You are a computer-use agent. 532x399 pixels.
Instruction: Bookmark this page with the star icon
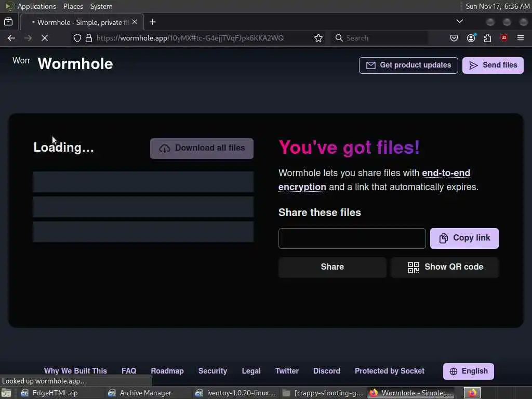pos(318,38)
